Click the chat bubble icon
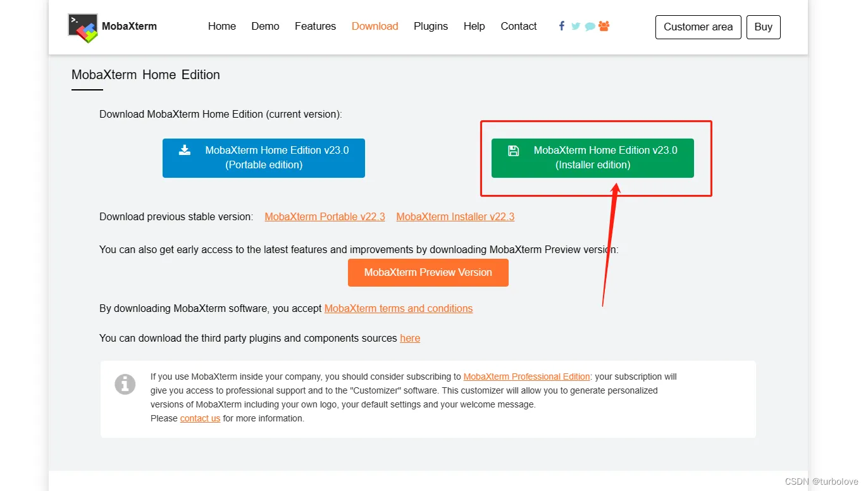The width and height of the screenshot is (868, 491). [590, 27]
